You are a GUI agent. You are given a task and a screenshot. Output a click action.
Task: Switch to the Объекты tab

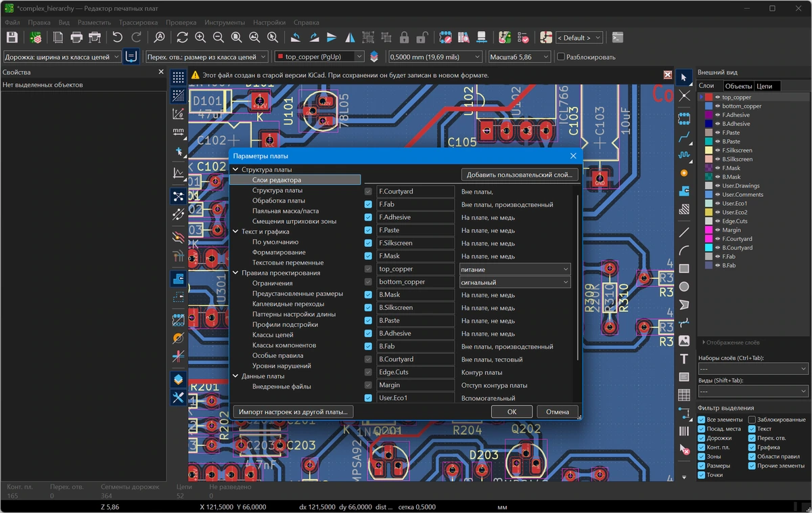pyautogui.click(x=738, y=86)
